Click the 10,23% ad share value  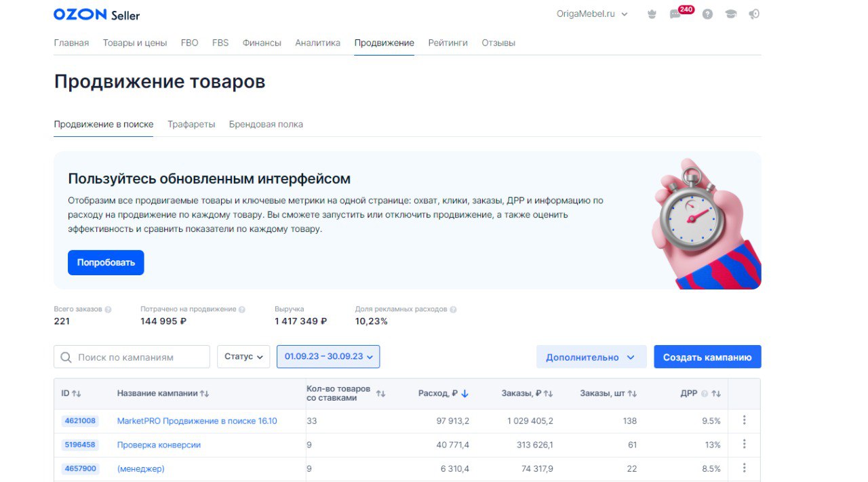pyautogui.click(x=372, y=321)
